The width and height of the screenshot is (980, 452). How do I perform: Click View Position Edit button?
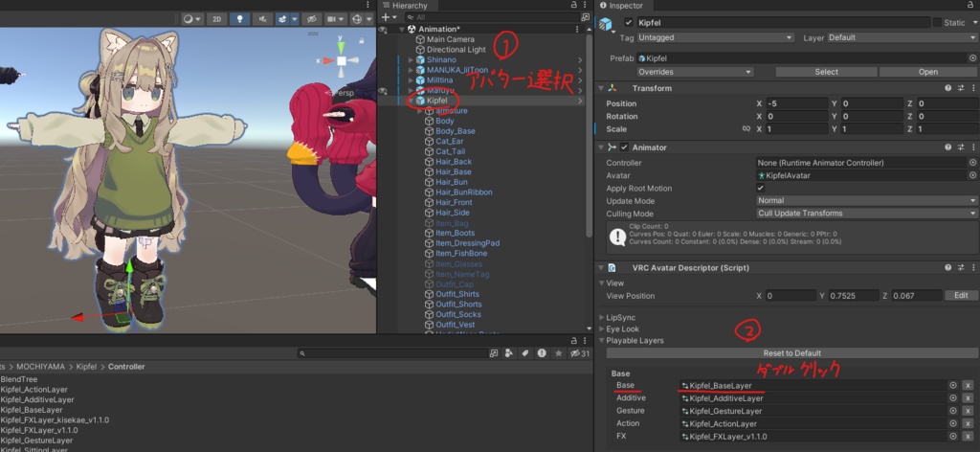pos(961,296)
